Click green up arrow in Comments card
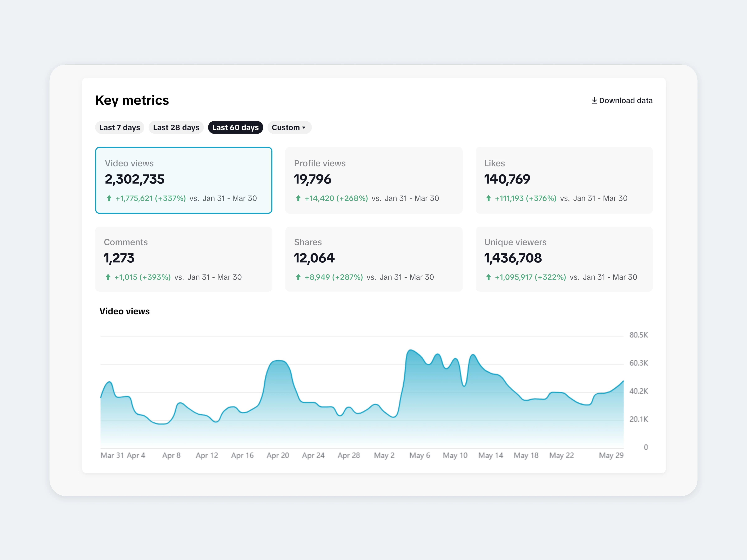Screen dimensions: 747x560 (x=108, y=277)
